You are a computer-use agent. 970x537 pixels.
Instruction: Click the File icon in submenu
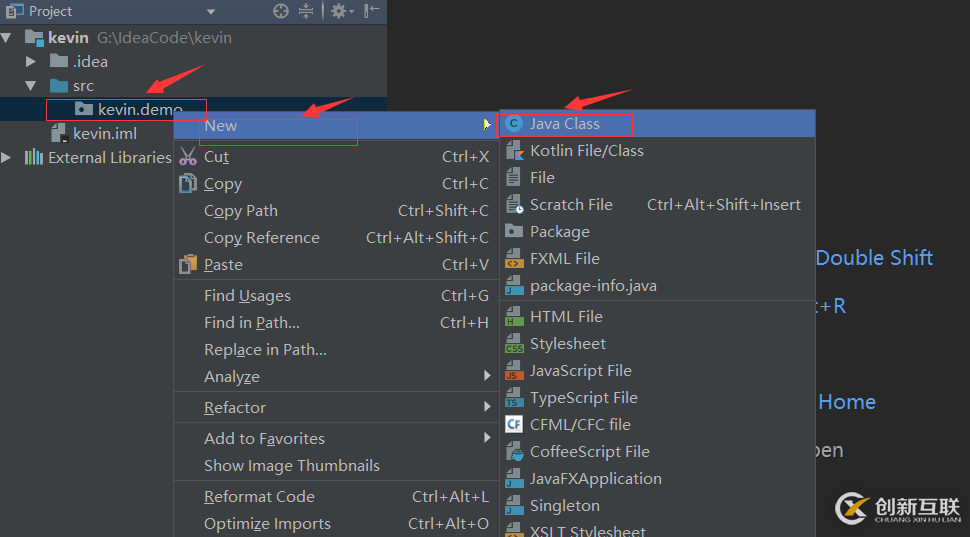tap(513, 178)
